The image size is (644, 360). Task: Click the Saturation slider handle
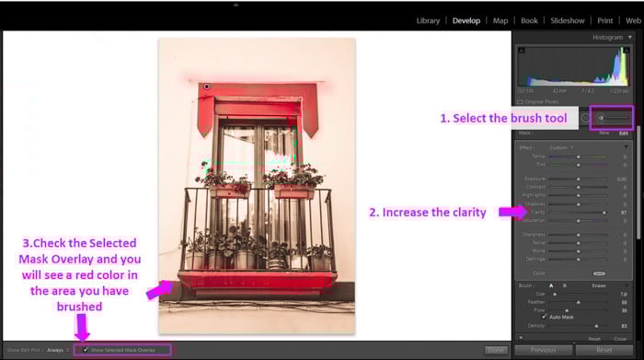pyautogui.click(x=579, y=221)
